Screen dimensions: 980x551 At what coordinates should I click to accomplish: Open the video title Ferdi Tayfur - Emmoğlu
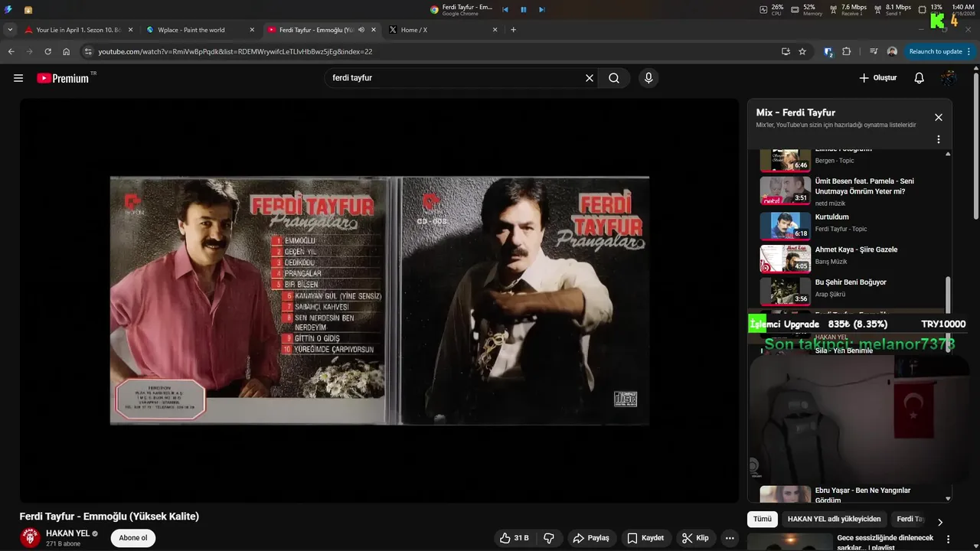[109, 517]
